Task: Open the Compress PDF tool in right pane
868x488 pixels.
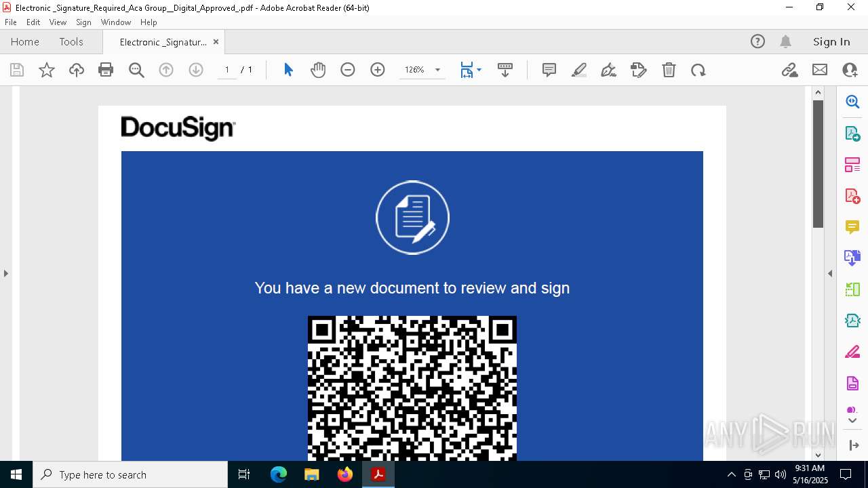Action: coord(852,321)
